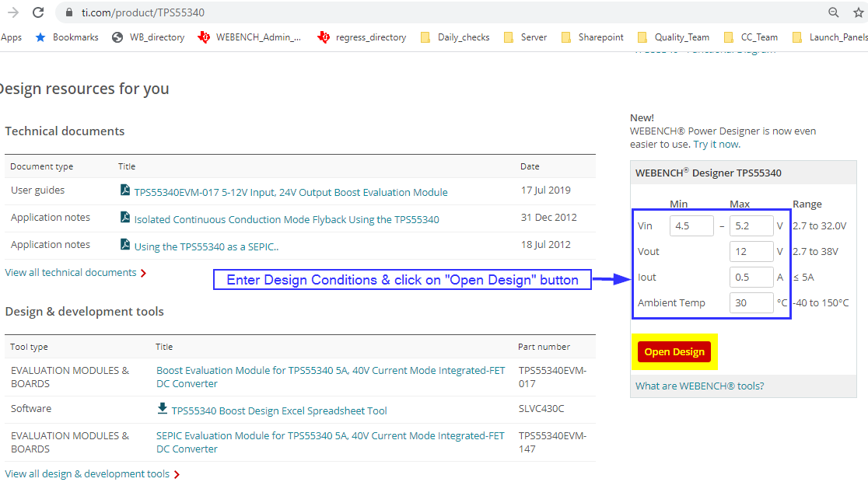Viewport: 868px width, 489px height.
Task: Open Server bookmark folder
Action: pyautogui.click(x=525, y=37)
